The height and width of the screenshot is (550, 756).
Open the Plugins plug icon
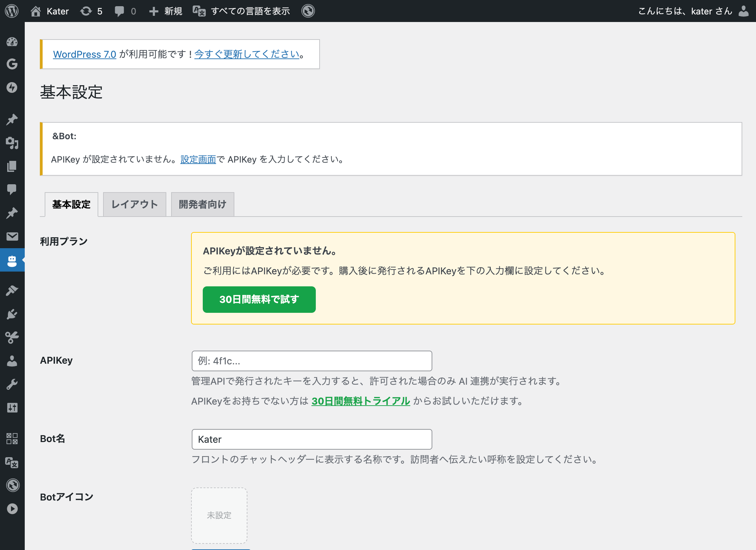pyautogui.click(x=12, y=314)
